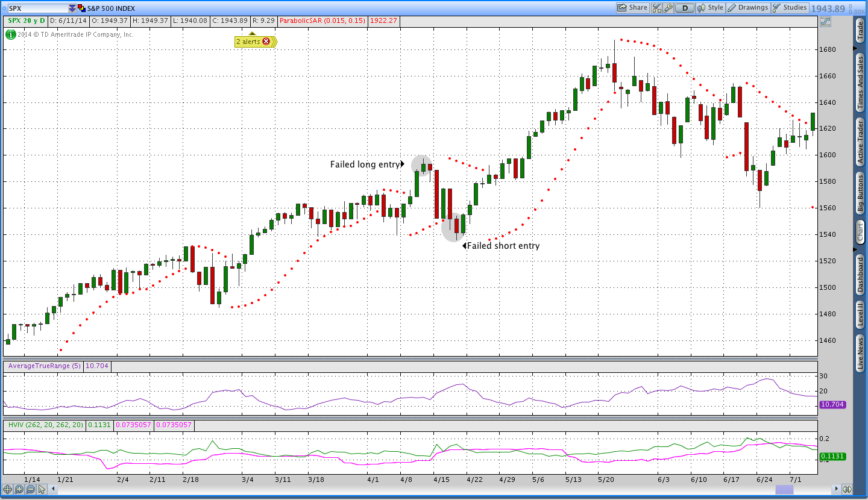This screenshot has height=500, width=868.
Task: Open the Style candlestick menu
Action: 711,8
